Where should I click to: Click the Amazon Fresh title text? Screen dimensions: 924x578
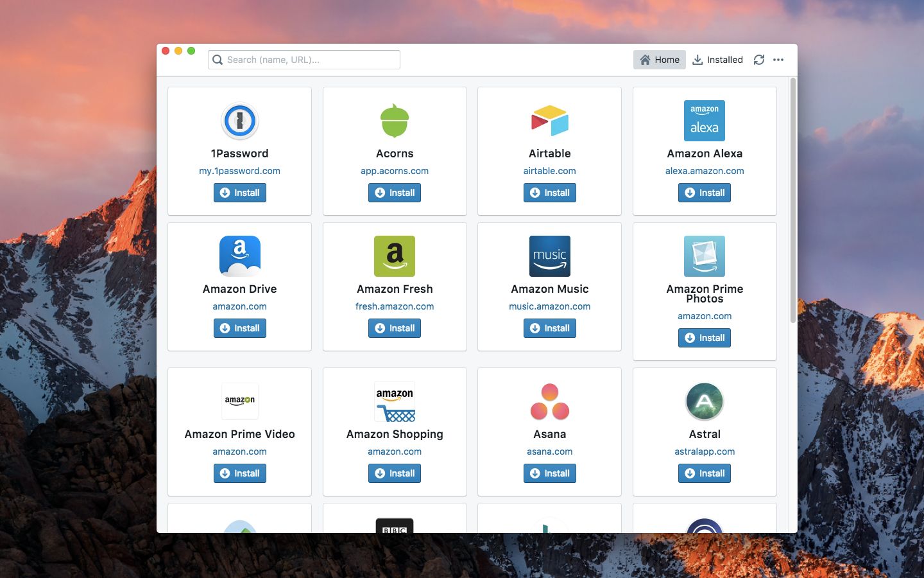395,289
